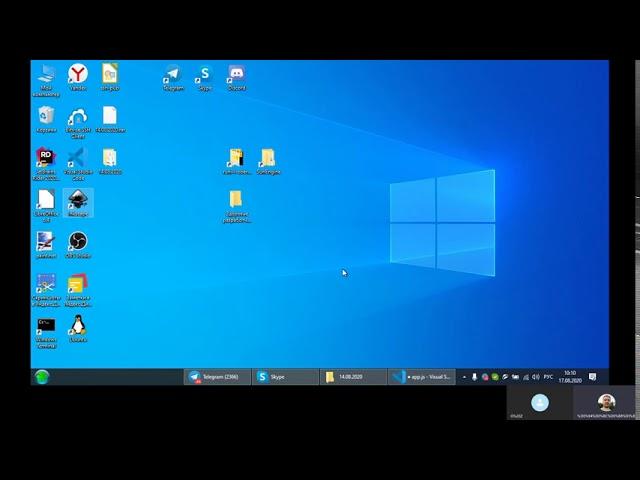The image size is (640, 480).
Task: Switch to the app.js Visual Studio Code taskbar window
Action: click(x=421, y=377)
